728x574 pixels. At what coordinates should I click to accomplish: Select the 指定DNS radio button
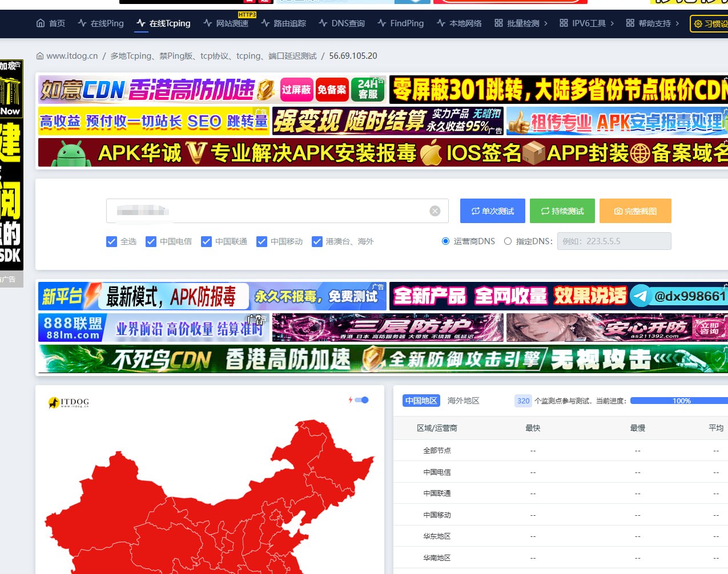508,241
